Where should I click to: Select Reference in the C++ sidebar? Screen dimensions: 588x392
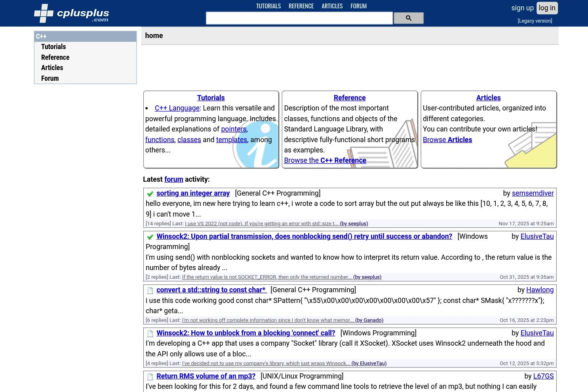pos(55,57)
